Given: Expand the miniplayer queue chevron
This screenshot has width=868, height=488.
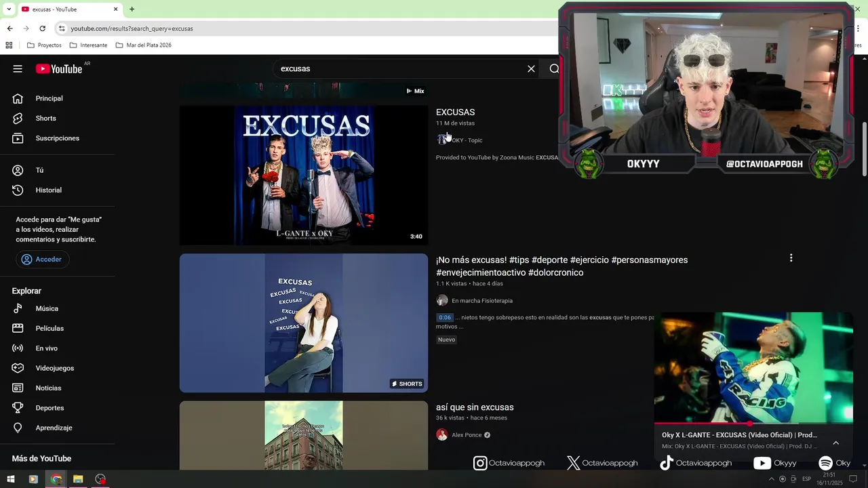Looking at the screenshot, I should tap(835, 443).
